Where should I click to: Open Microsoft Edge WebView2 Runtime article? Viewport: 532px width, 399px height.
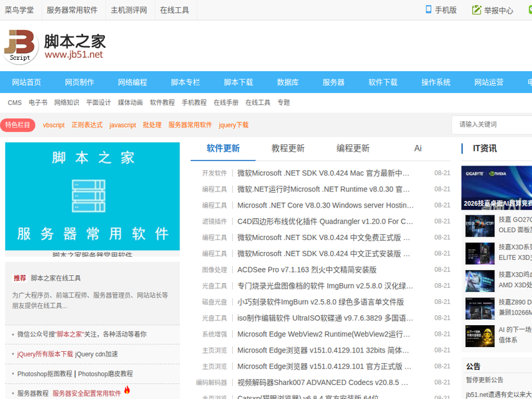[x=323, y=334]
